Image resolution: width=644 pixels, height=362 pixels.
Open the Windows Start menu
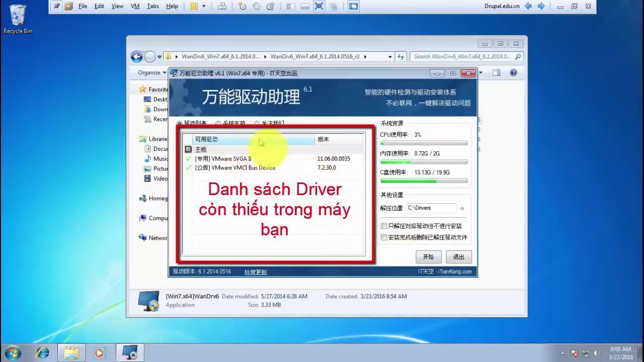(x=13, y=352)
